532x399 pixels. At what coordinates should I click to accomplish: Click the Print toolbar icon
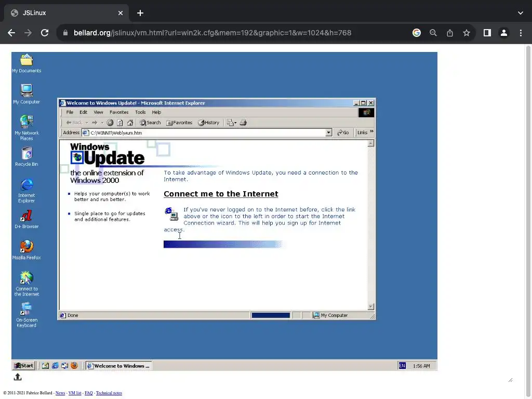click(243, 123)
